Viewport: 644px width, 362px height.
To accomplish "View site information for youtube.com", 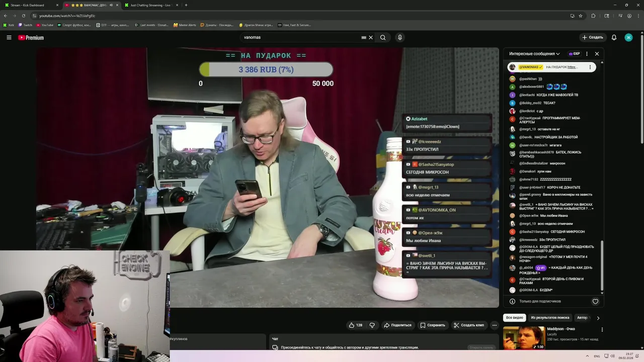I will pos(34,16).
